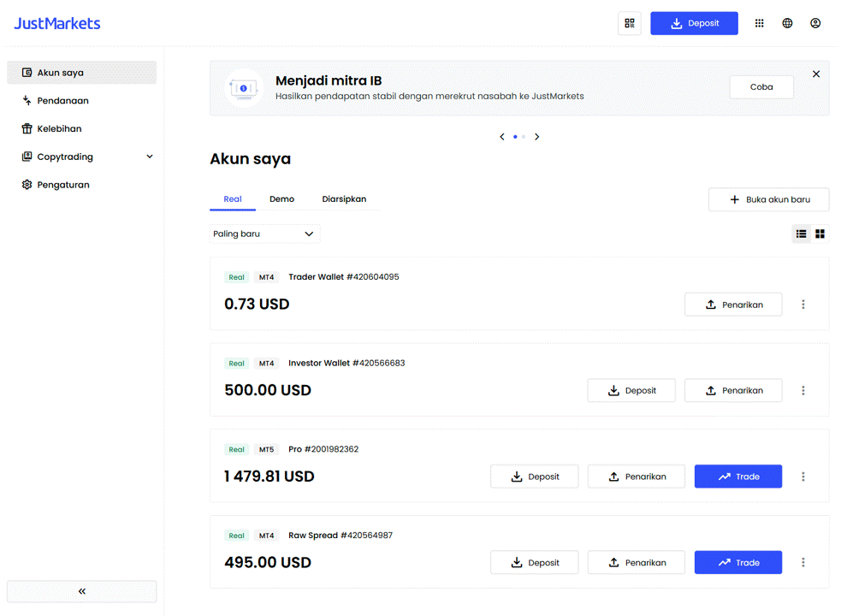Click Penarikan for Pro #2001982362 account
The image size is (841, 616).
tap(637, 477)
